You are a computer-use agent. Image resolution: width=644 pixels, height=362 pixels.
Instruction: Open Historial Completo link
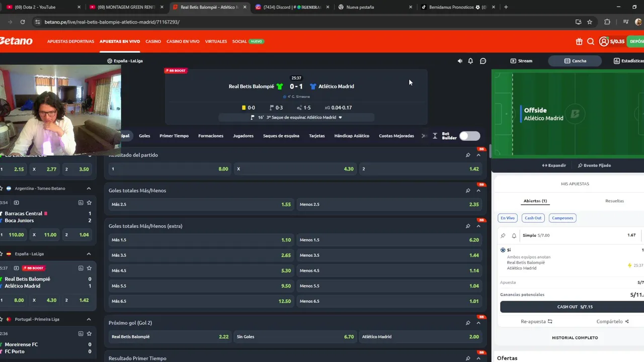(x=575, y=338)
